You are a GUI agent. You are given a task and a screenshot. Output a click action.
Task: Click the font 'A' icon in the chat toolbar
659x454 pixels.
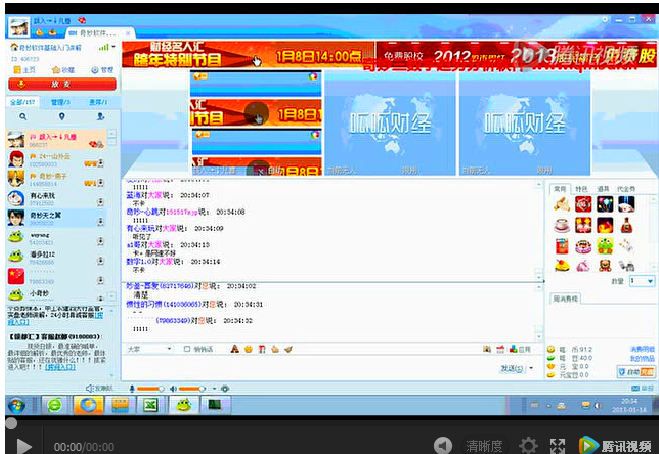[x=234, y=349]
